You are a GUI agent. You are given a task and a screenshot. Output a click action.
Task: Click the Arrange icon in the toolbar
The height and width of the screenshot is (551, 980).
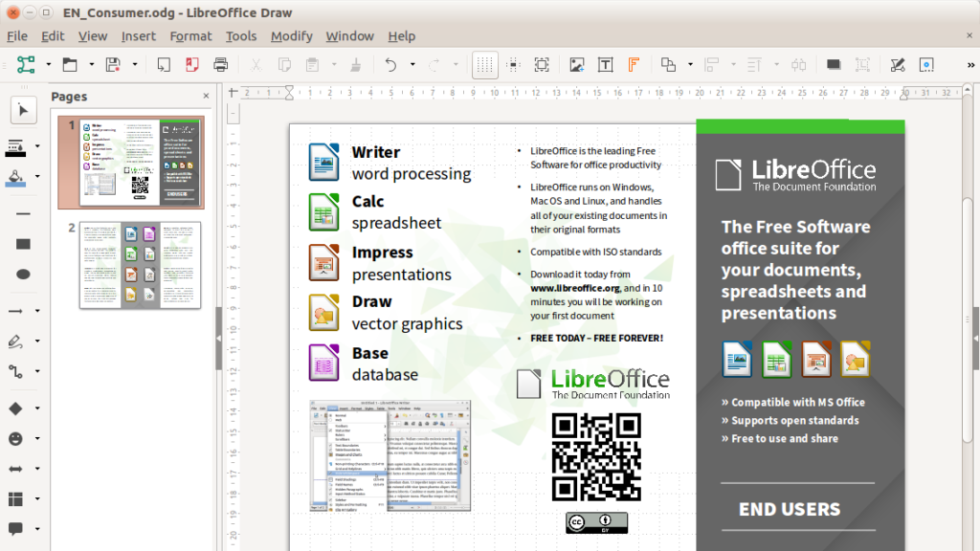click(x=754, y=64)
